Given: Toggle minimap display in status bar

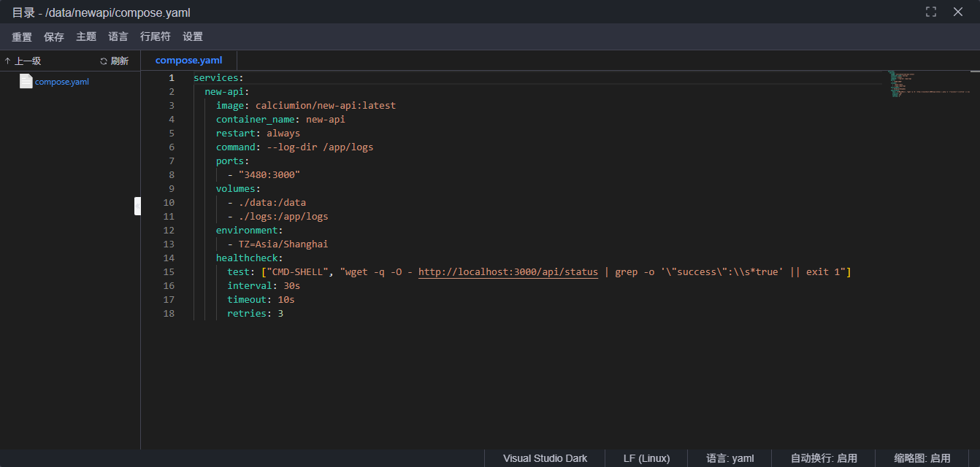Looking at the screenshot, I should [x=922, y=458].
